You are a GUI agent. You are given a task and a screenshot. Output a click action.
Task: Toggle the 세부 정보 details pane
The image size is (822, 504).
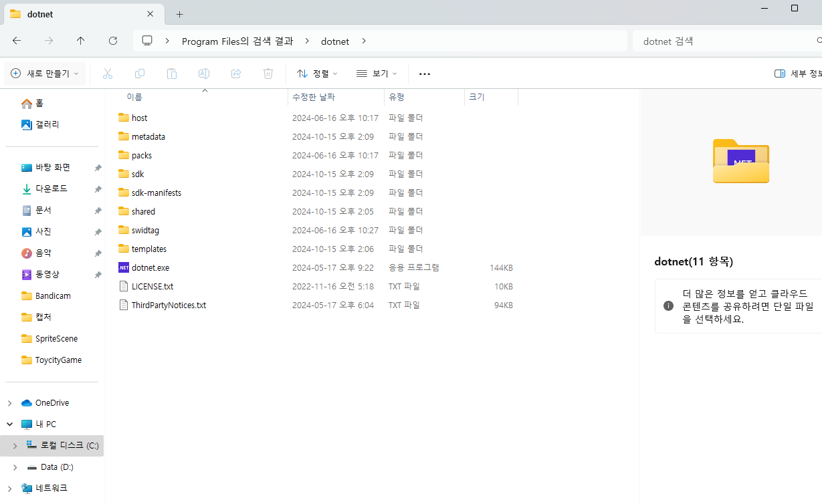pos(797,74)
